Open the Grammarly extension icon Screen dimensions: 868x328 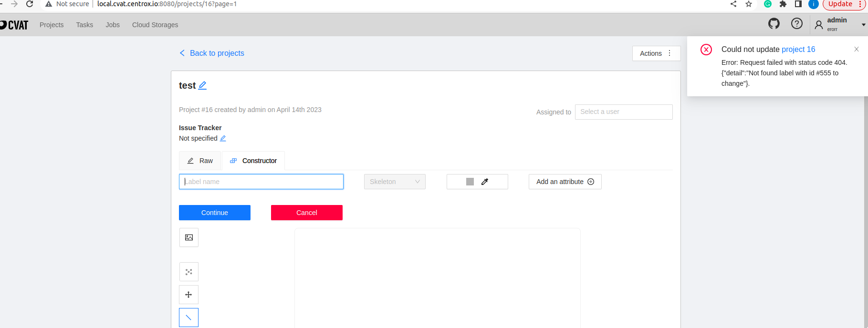(x=768, y=4)
